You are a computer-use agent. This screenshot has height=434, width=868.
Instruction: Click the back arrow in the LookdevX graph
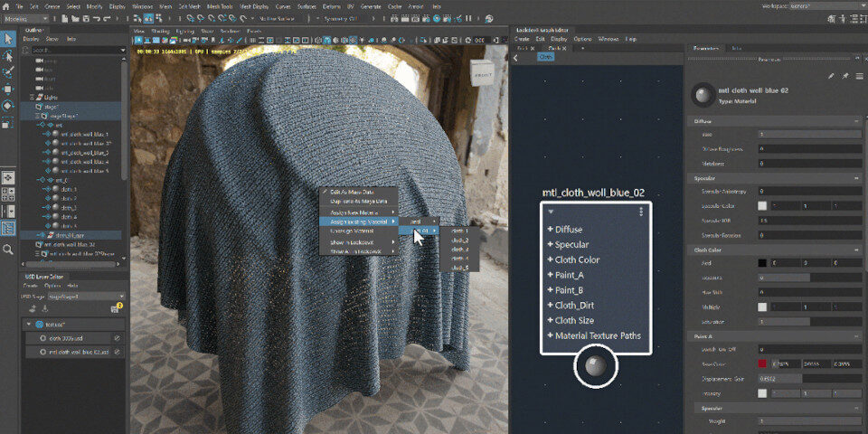point(515,57)
